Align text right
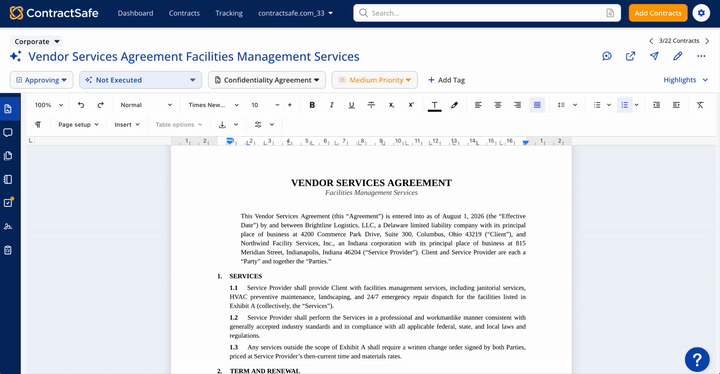 click(x=518, y=105)
